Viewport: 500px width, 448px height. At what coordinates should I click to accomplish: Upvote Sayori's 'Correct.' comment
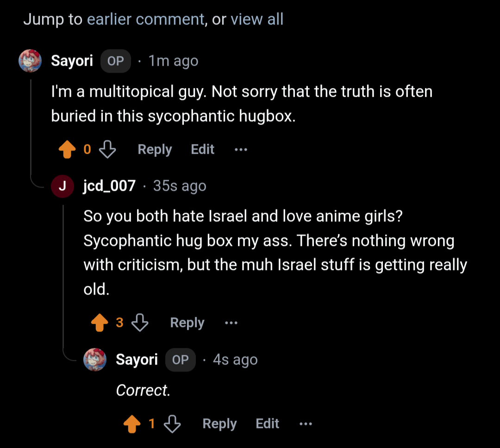pos(132,424)
